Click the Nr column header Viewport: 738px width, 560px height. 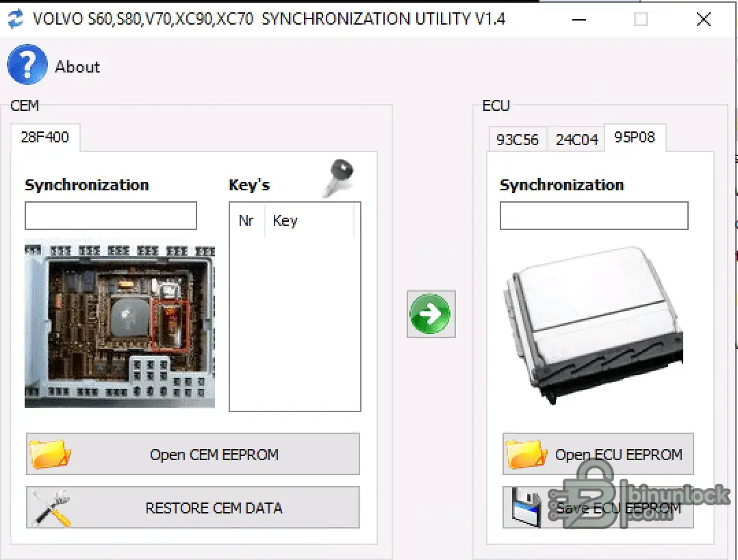coord(246,220)
